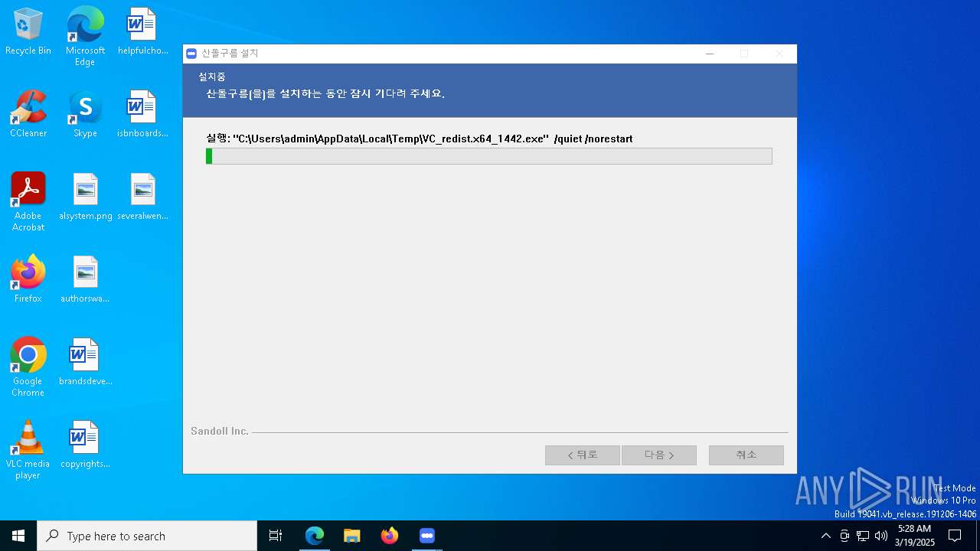Select the isbnboards... Word document
The image size is (980, 551).
142,114
